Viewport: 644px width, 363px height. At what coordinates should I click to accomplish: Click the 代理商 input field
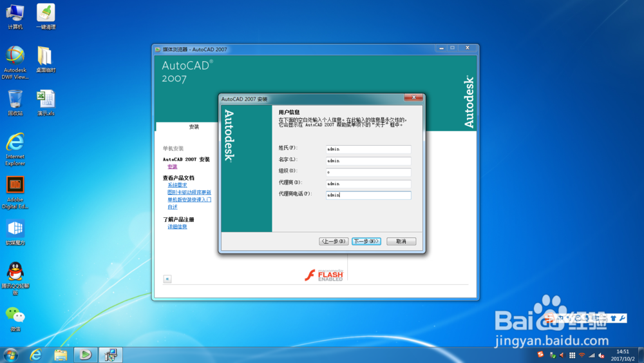[x=368, y=184]
